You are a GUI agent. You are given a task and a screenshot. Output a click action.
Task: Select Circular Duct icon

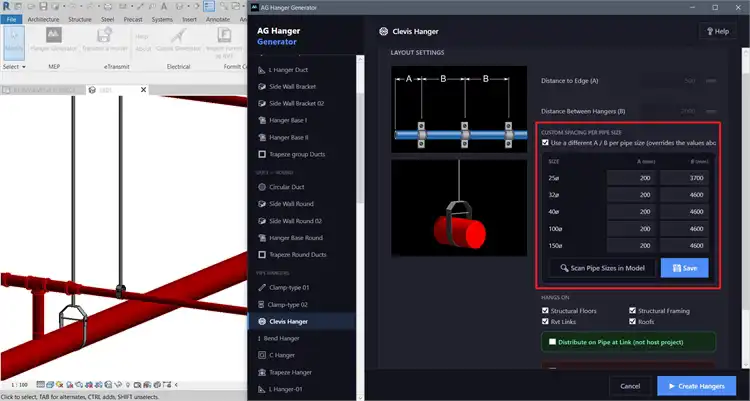click(262, 187)
